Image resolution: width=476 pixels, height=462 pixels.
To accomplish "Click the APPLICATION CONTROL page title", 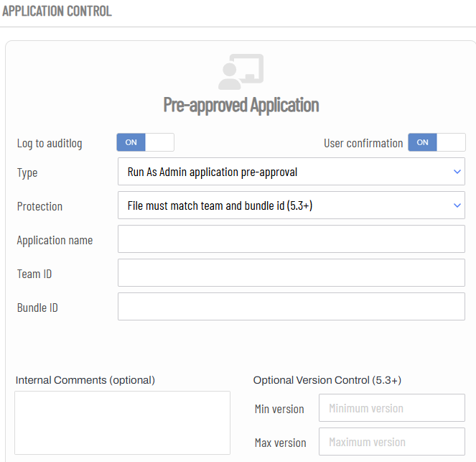I will (57, 11).
